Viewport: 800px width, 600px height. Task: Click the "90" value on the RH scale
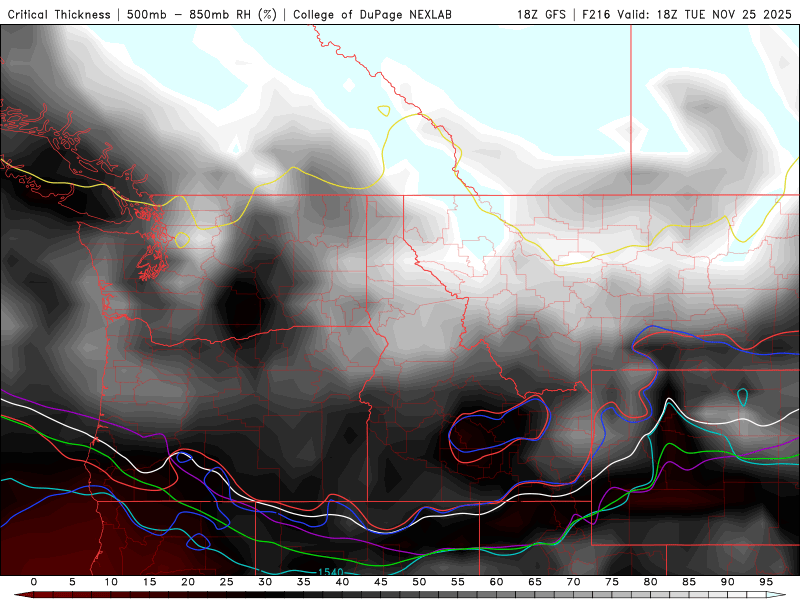point(727,582)
